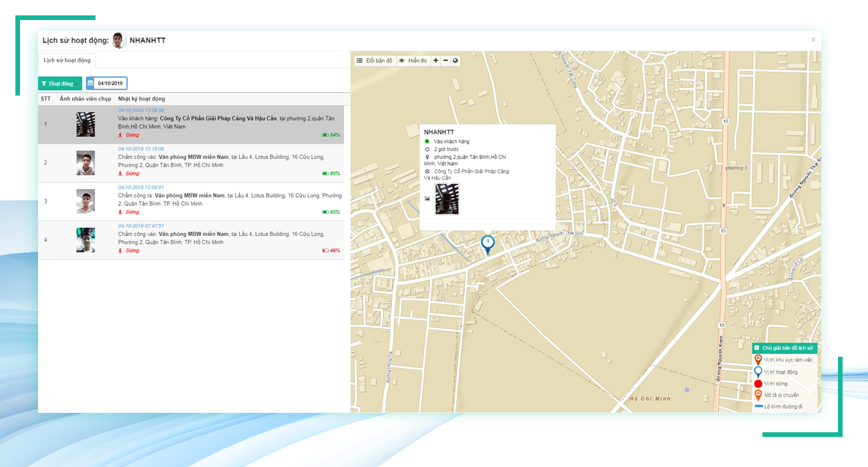868x467 pixels.
Task: Toggle the 'Hiển thị' display option
Action: [413, 60]
